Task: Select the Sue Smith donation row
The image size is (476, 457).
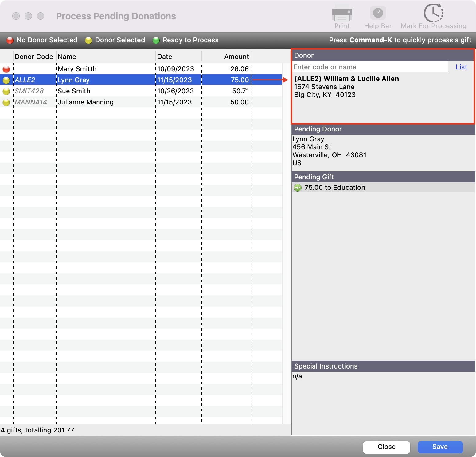Action: click(123, 91)
